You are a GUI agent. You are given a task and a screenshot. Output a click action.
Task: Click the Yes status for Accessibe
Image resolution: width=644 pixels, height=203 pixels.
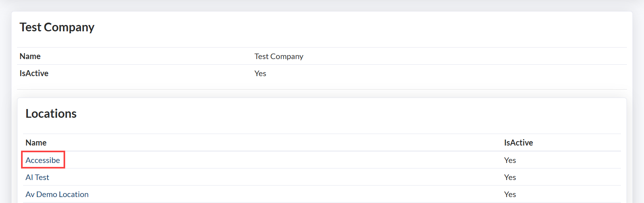click(x=510, y=160)
